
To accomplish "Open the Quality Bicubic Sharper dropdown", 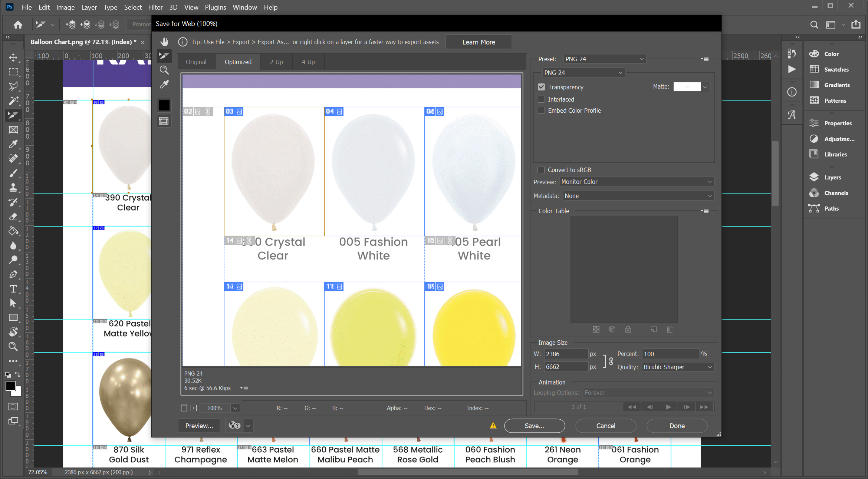I will point(678,367).
